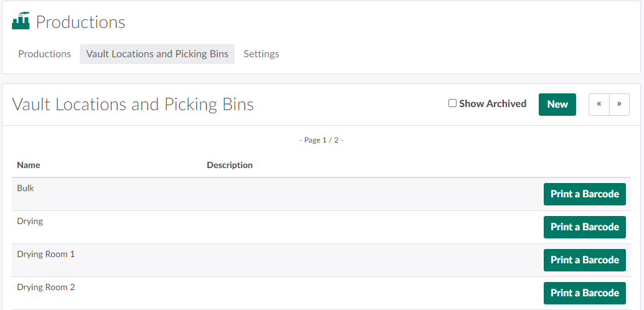Go to next page arrow

[x=619, y=105]
